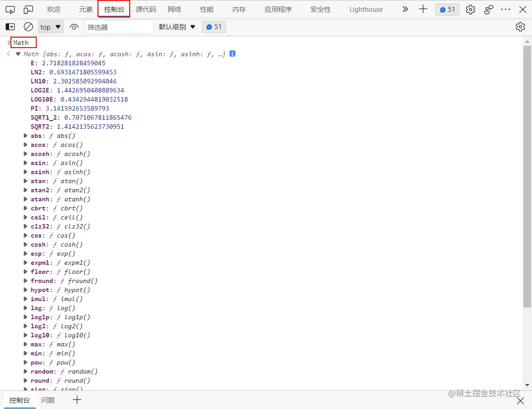Toggle the console sidebar panel
The image size is (532, 409).
[10, 27]
